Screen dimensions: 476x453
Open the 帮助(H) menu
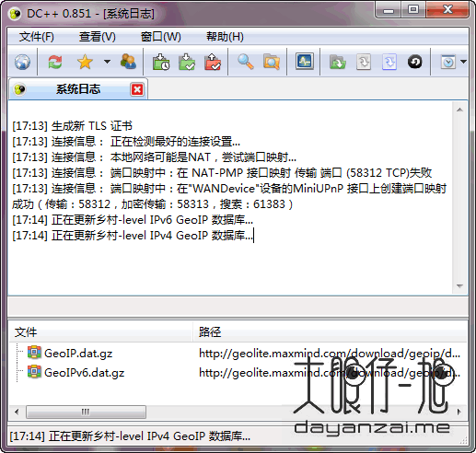[225, 37]
